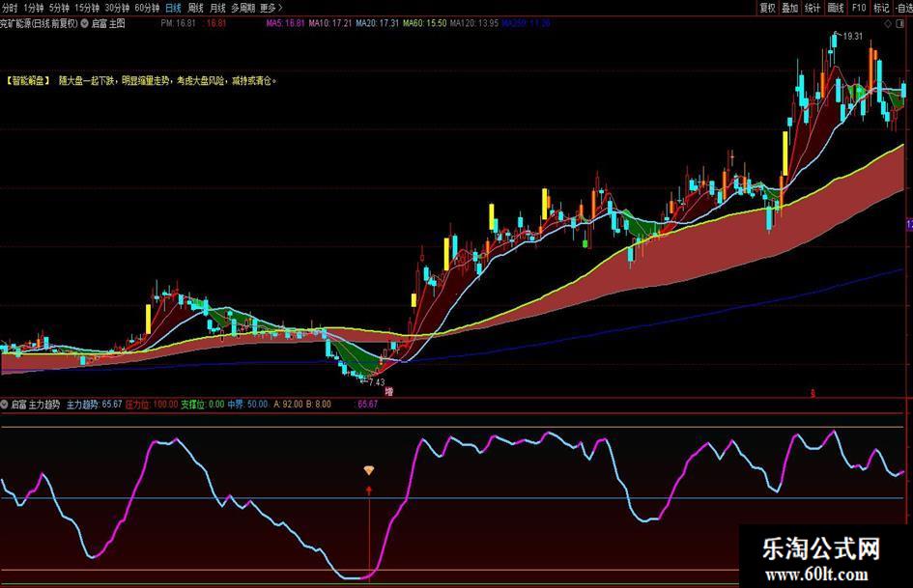This screenshot has width=913, height=588.
Task: Open the 多周期 multi-period view
Action: [x=243, y=8]
